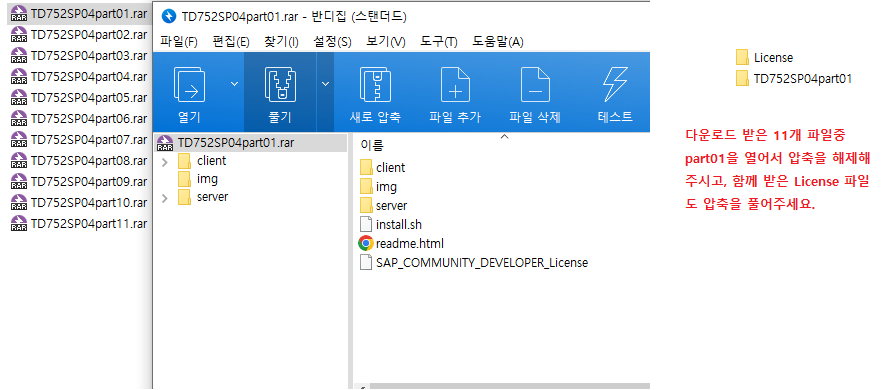887x390 pixels.
Task: Open the 도움말(A) menu
Action: [x=498, y=41]
